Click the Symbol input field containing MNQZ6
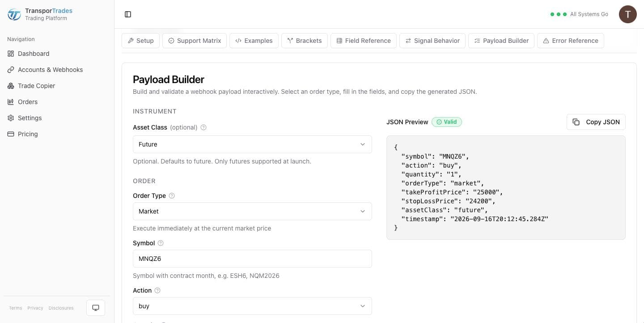The width and height of the screenshot is (644, 323). (x=252, y=259)
